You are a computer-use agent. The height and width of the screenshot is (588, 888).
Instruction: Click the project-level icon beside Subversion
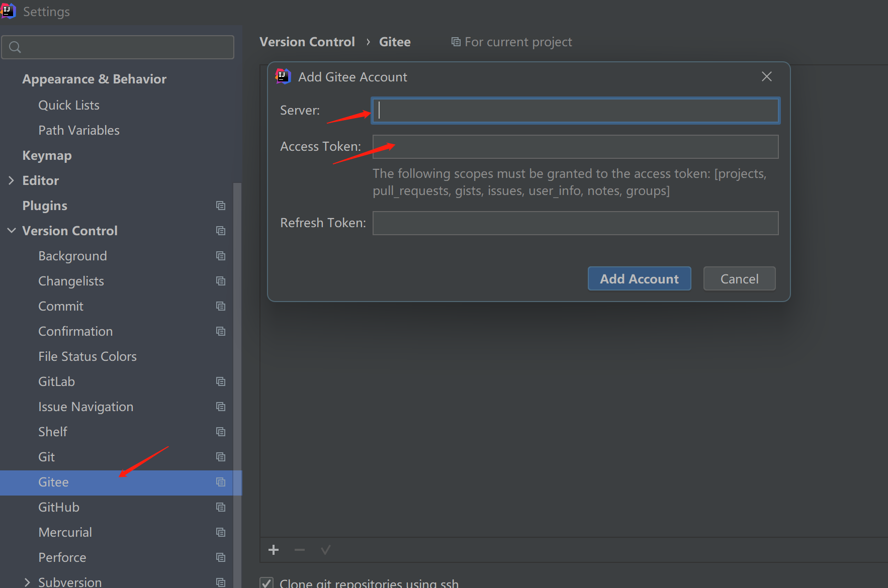[x=221, y=582]
